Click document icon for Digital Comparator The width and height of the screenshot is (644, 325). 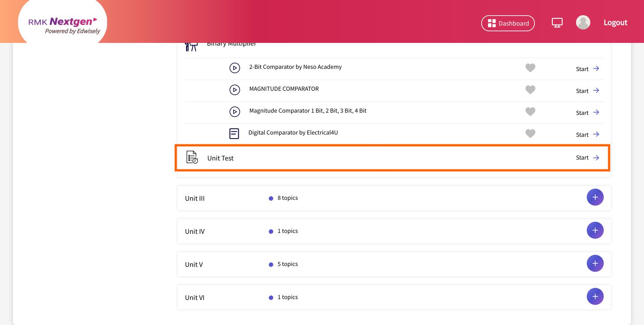click(x=234, y=134)
